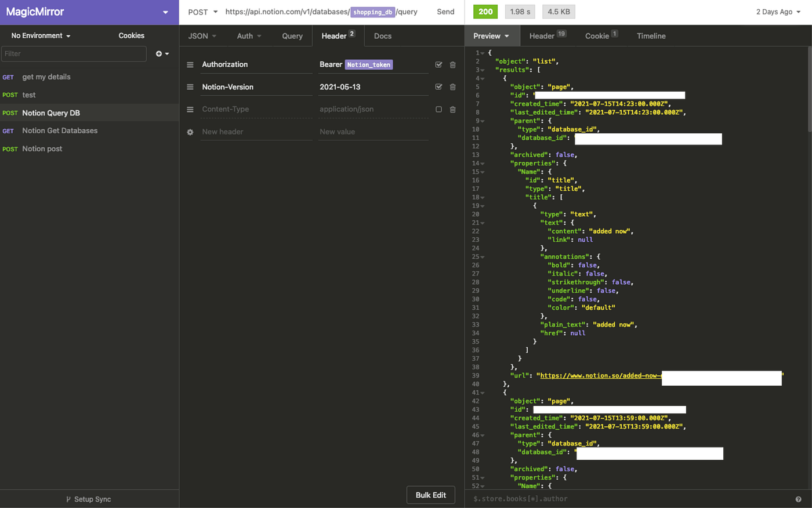The height and width of the screenshot is (508, 812).
Task: Open the MagicMirror workspace dropdown
Action: tap(165, 12)
